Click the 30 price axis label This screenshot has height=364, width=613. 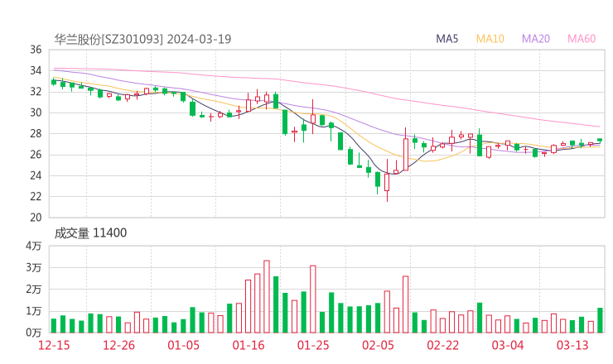[36, 113]
